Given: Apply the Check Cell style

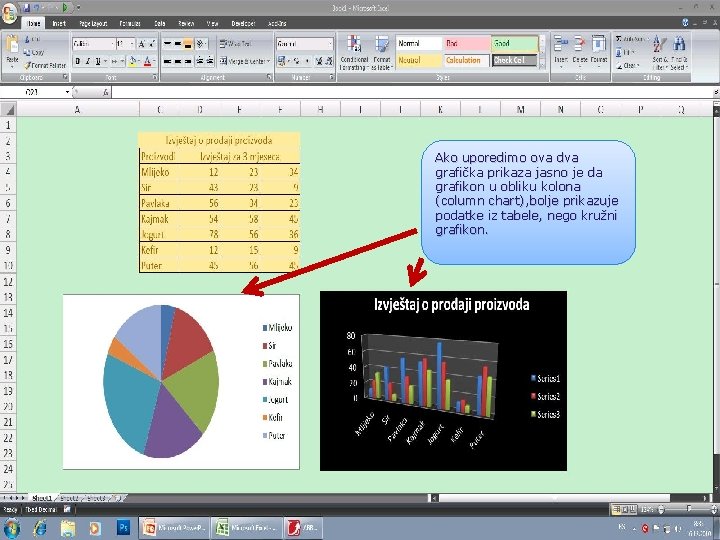Looking at the screenshot, I should pyautogui.click(x=514, y=60).
